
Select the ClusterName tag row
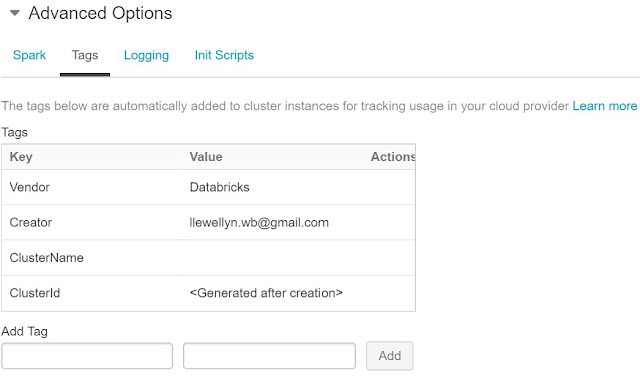click(x=208, y=258)
